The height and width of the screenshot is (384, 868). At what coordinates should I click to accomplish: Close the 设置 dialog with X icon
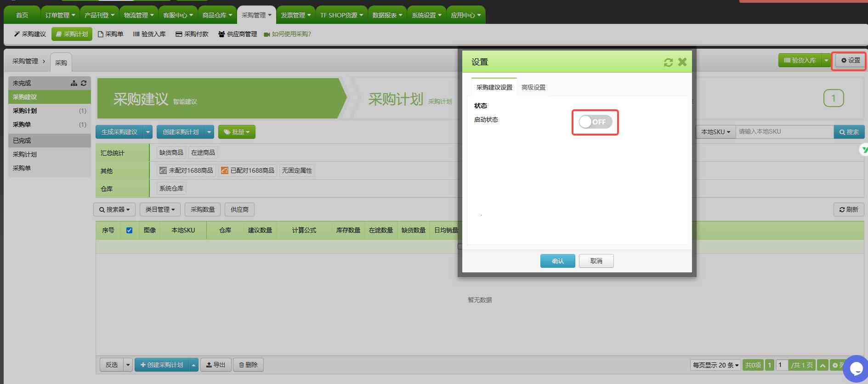682,62
